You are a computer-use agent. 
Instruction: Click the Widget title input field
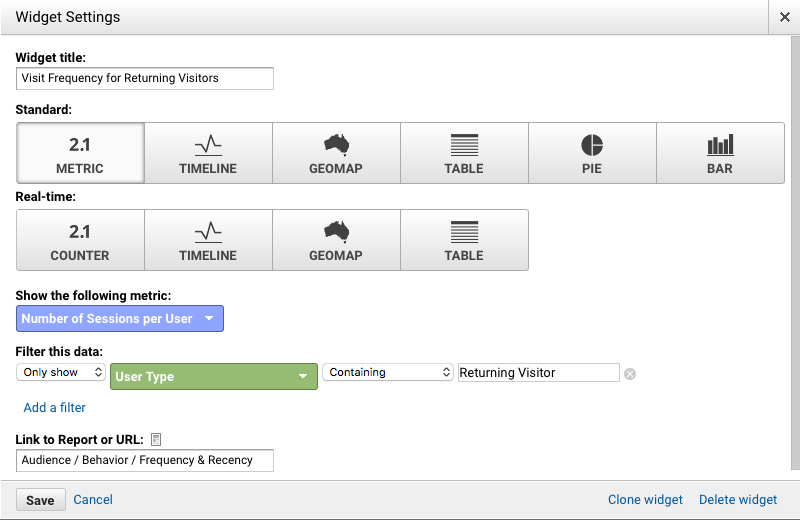click(x=145, y=79)
